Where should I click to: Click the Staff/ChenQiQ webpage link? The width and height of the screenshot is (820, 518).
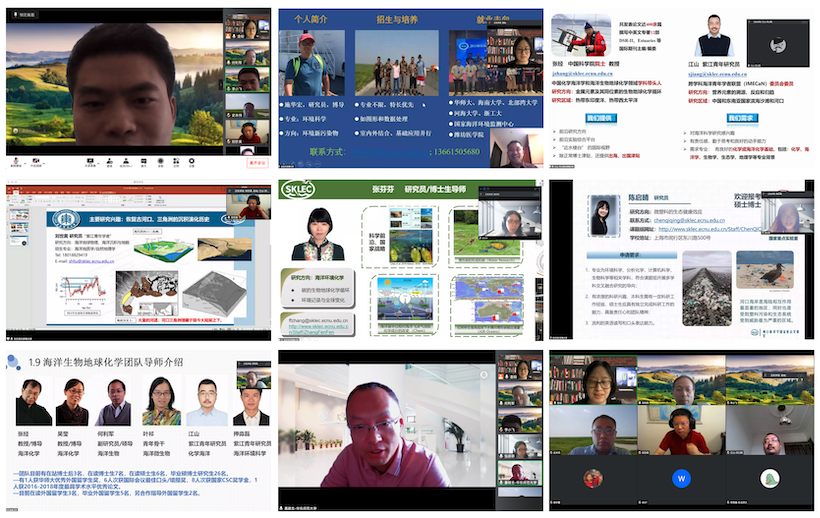[710, 229]
